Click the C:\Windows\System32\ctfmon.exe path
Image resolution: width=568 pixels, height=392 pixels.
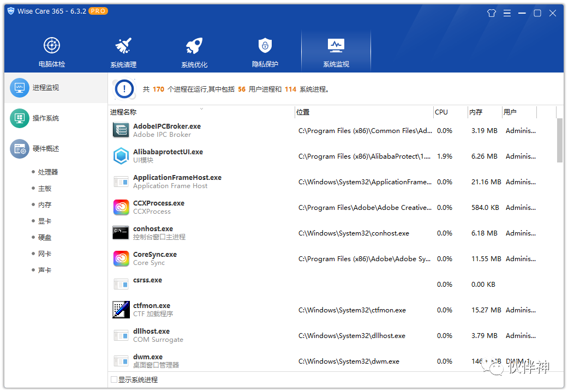pos(352,310)
